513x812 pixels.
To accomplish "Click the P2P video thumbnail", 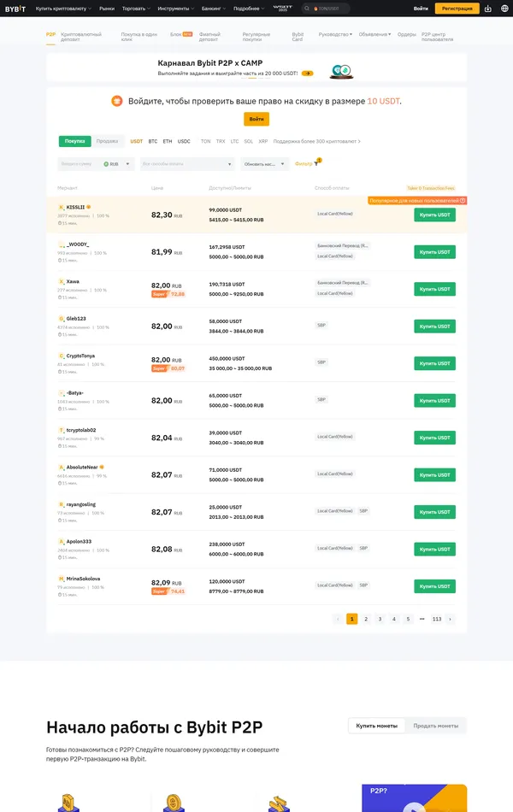I will pos(414,798).
